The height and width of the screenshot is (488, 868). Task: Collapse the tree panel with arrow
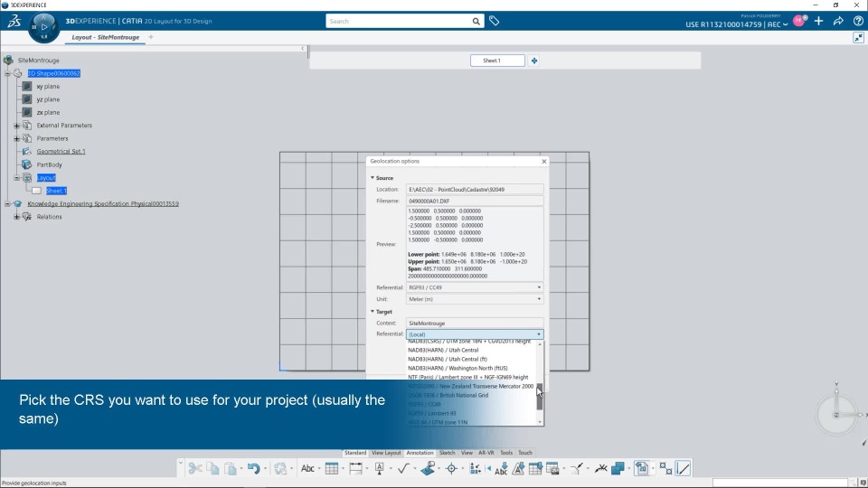302,49
